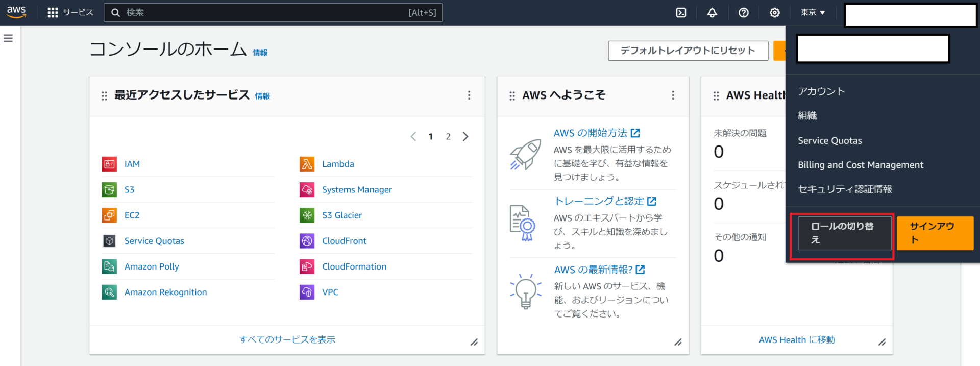Image resolution: width=980 pixels, height=366 pixels.
Task: Open the services grid menu icon
Action: click(53, 12)
